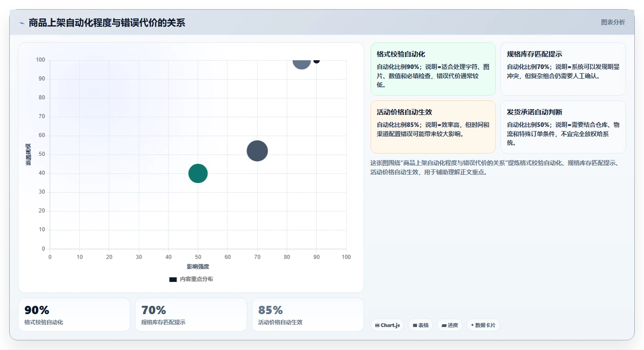Click the title 商品上架自动化程度与错误代价的关系
The height and width of the screenshot is (350, 644).
pyautogui.click(x=107, y=23)
